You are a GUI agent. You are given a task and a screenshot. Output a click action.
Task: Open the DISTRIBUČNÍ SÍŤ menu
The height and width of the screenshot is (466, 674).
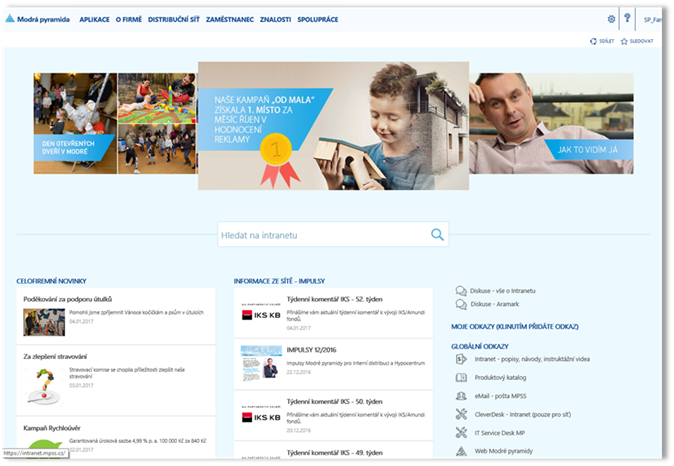tap(174, 19)
